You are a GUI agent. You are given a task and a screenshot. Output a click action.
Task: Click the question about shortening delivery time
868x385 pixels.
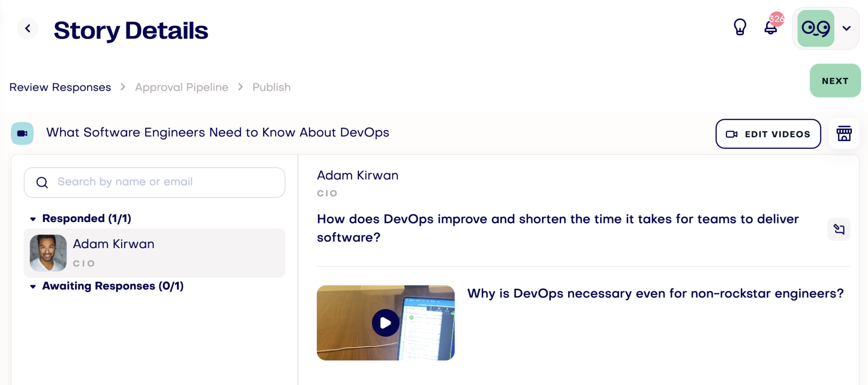(x=558, y=228)
